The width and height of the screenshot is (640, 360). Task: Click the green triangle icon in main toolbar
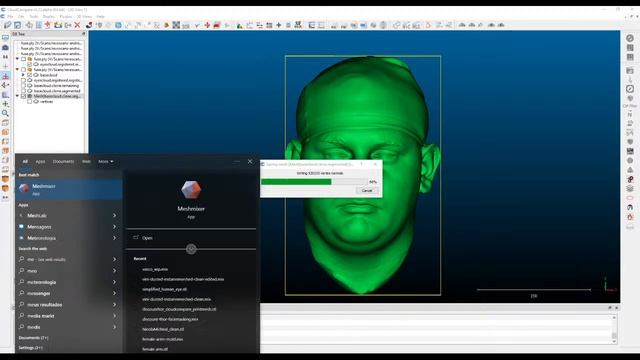pyautogui.click(x=239, y=25)
